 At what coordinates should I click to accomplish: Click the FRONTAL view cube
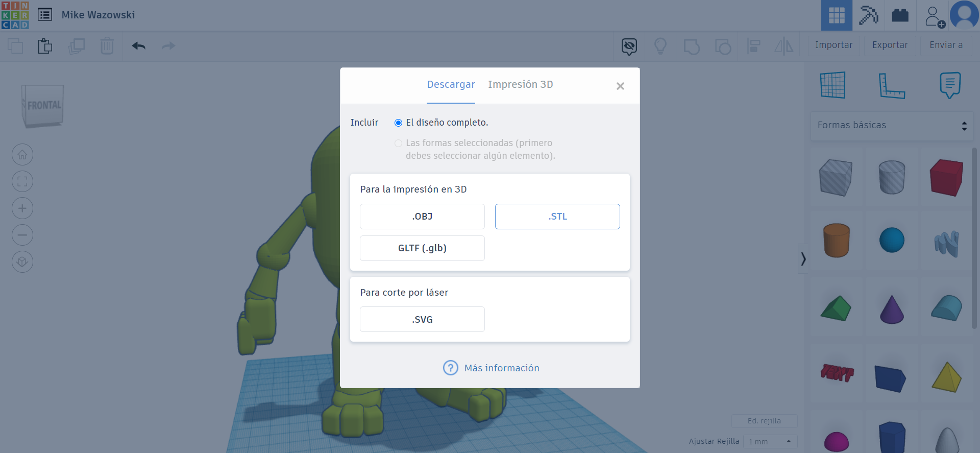click(43, 106)
